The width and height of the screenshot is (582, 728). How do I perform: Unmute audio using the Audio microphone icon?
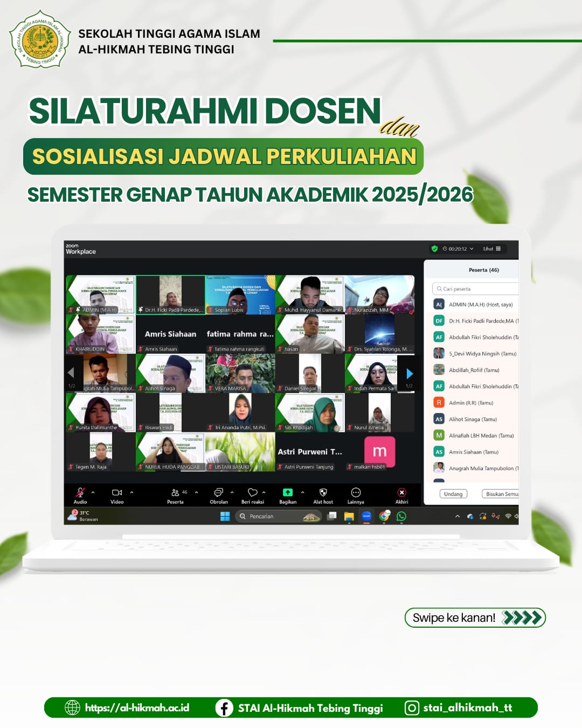80,492
